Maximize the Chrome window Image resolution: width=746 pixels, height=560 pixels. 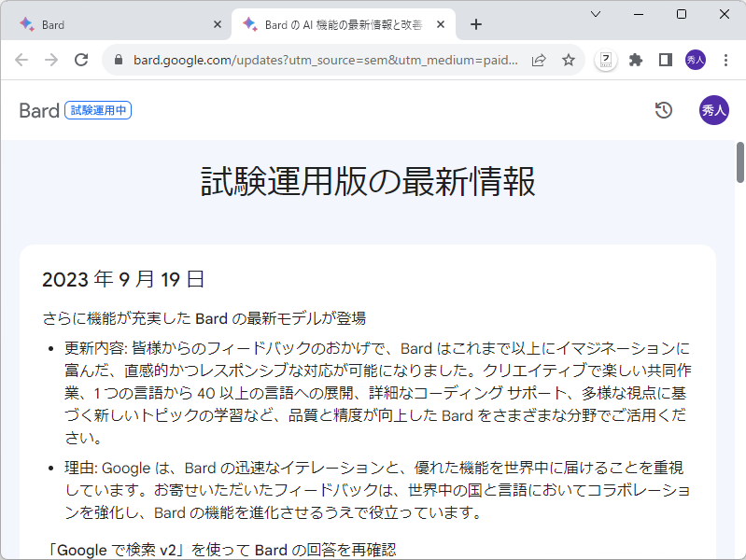click(x=682, y=14)
